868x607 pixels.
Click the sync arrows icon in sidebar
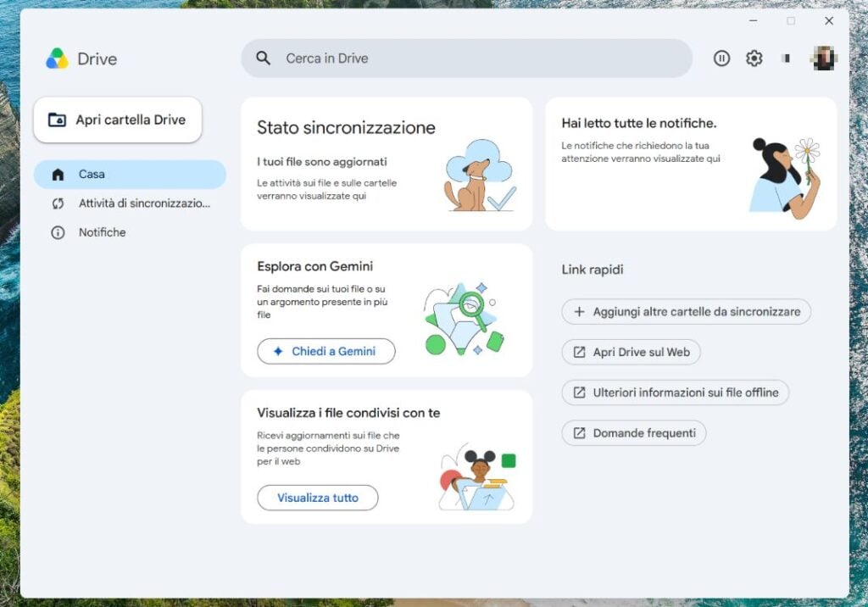click(x=58, y=203)
